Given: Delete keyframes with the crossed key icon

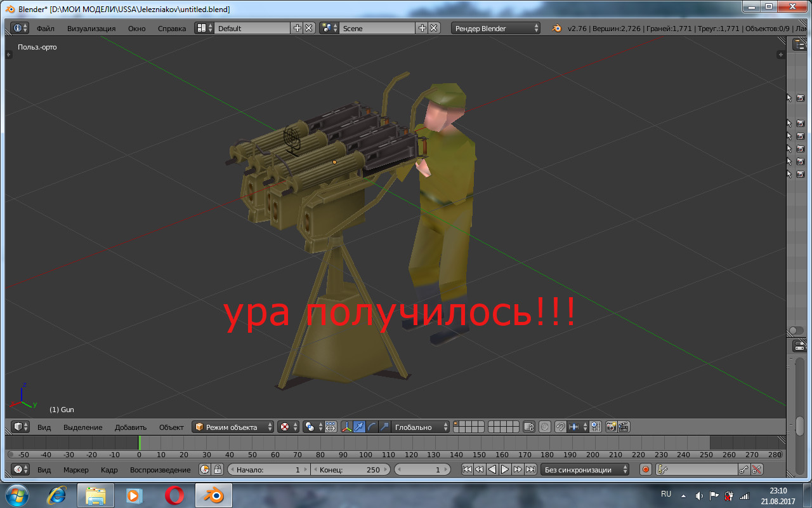Looking at the screenshot, I should [x=757, y=469].
